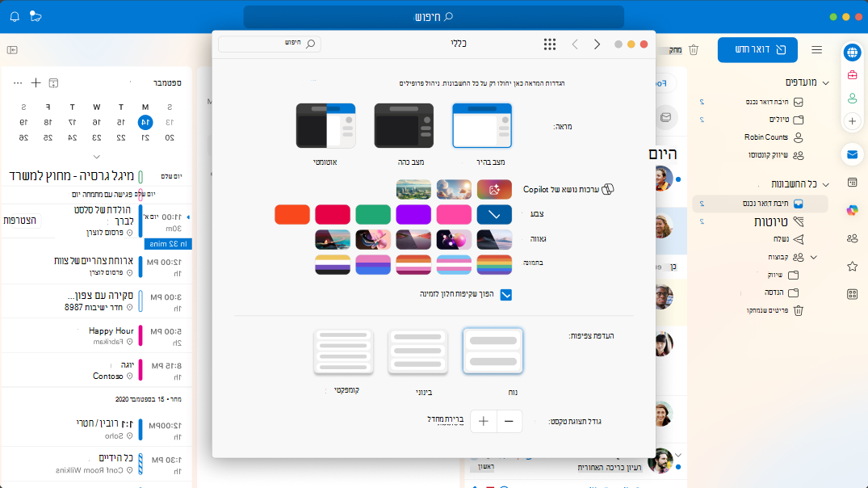The image size is (868, 488).
Task: Collapse the כל החשבונות accounts section
Action: (826, 184)
